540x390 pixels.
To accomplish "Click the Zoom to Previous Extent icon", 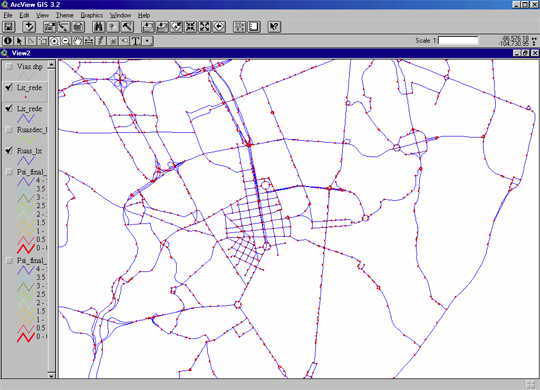I will pyautogui.click(x=219, y=27).
